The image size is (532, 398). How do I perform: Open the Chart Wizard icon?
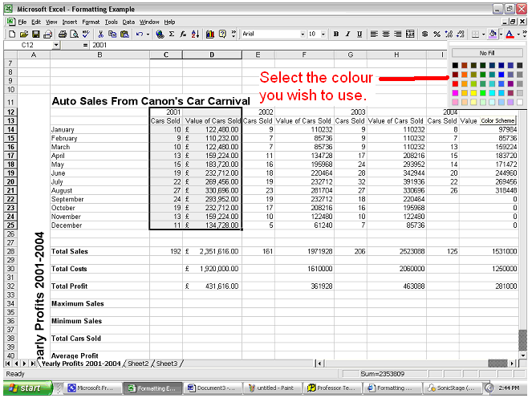click(x=210, y=35)
